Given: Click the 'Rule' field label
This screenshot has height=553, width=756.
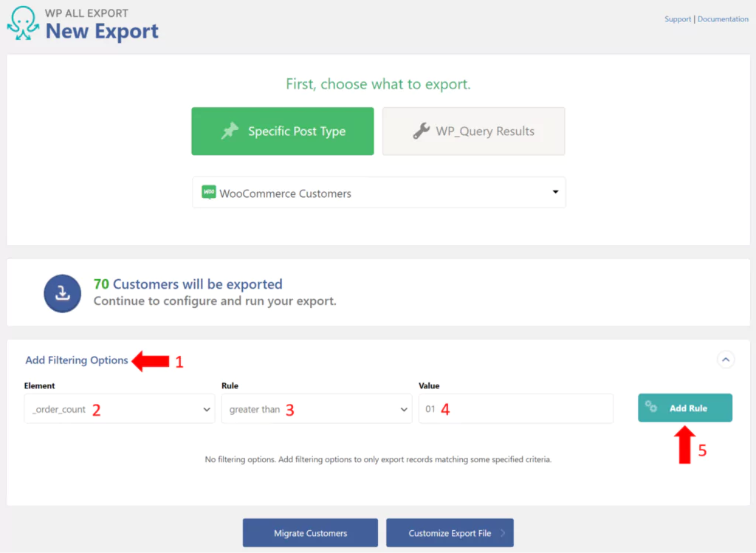Looking at the screenshot, I should [230, 385].
